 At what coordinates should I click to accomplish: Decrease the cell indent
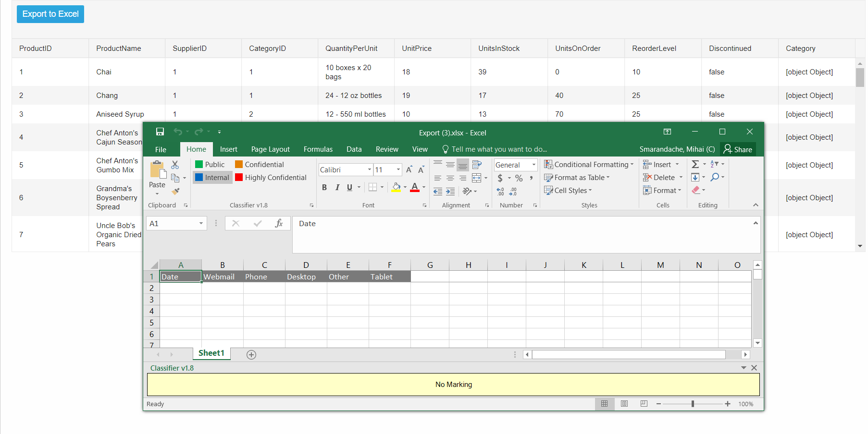click(x=438, y=192)
